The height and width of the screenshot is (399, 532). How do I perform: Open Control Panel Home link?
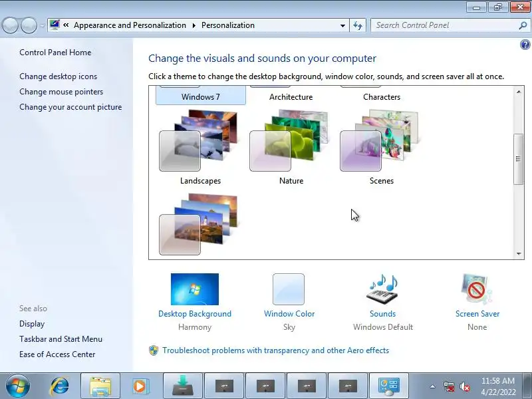[55, 53]
